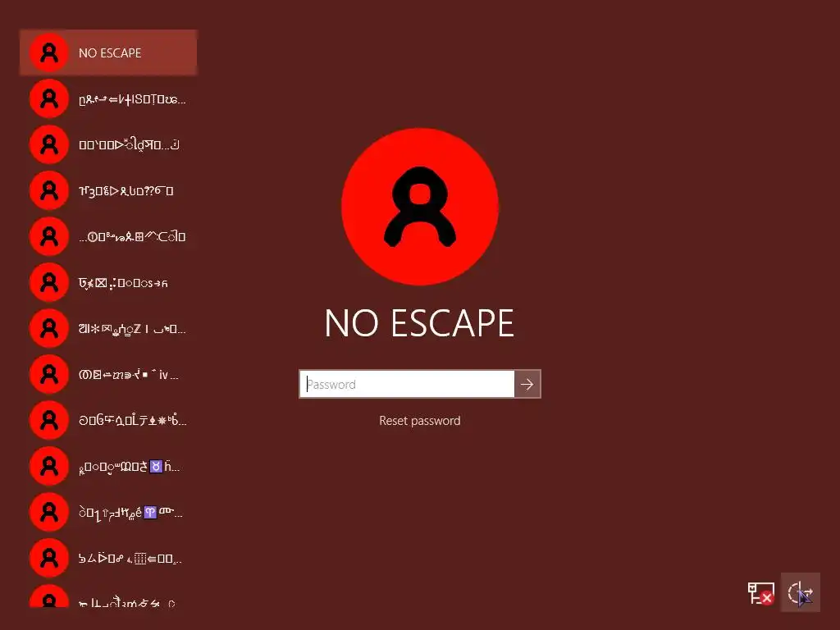Select user whose name contains ISO

click(x=108, y=98)
